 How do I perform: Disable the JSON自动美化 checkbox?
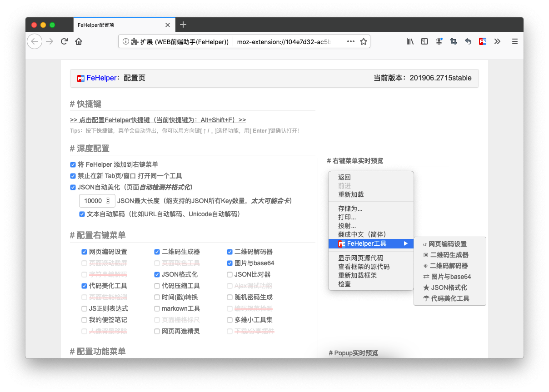[73, 187]
